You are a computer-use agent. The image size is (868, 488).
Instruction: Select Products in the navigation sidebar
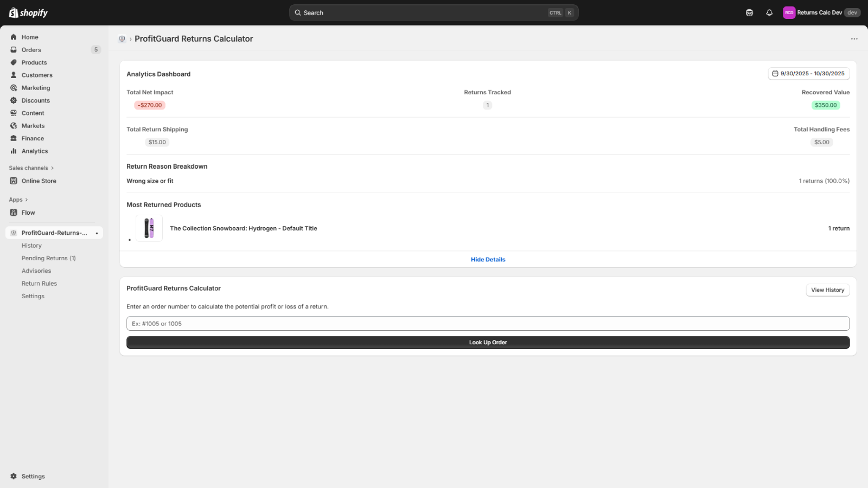tap(34, 62)
